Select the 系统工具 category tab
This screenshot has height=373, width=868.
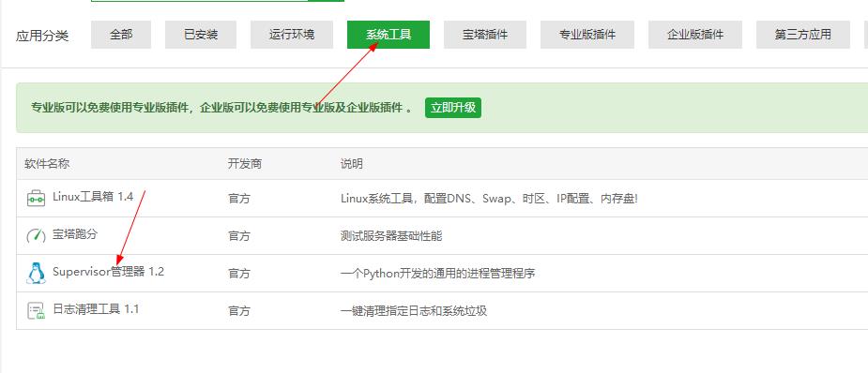(388, 35)
